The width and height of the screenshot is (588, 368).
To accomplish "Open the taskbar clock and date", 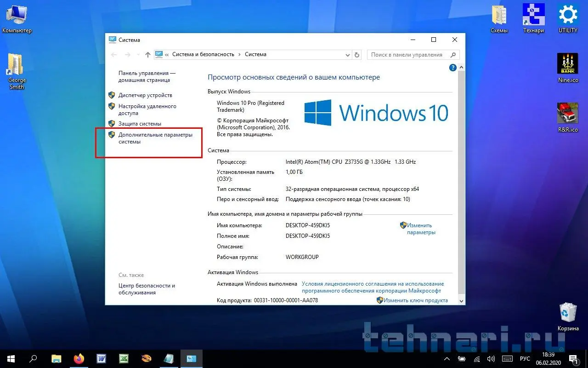I will pos(548,359).
